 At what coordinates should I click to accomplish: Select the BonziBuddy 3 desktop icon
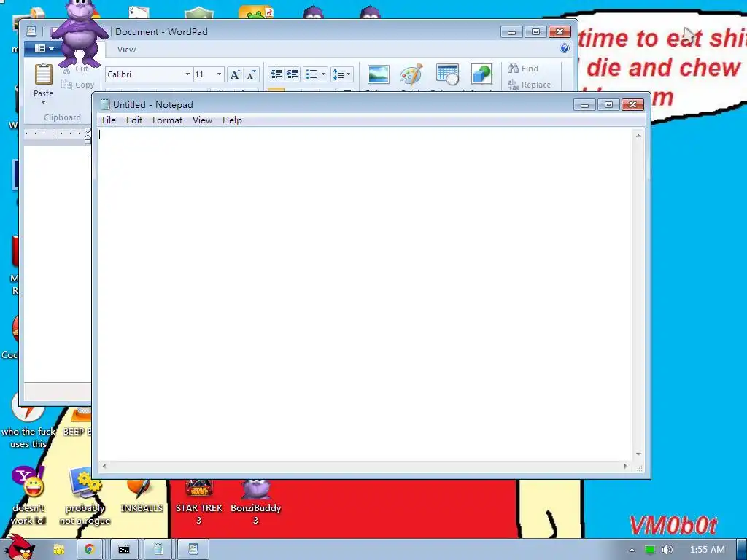pos(255,502)
